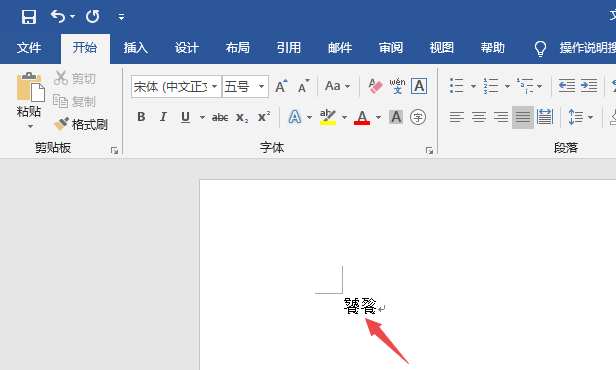Screen dimensions: 616x370
Task: Toggle bold formatting
Action: pos(141,117)
